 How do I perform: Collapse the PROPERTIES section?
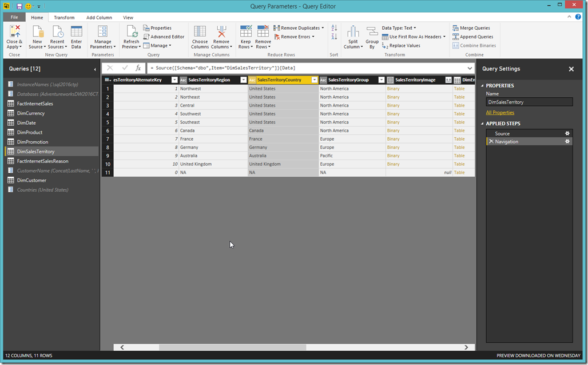483,86
